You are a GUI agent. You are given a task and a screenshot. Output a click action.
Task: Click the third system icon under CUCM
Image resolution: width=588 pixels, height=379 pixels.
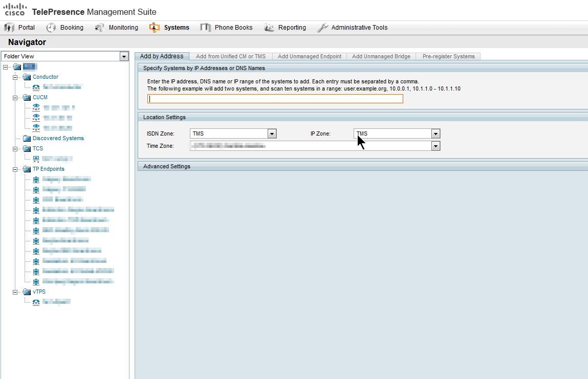pos(36,128)
